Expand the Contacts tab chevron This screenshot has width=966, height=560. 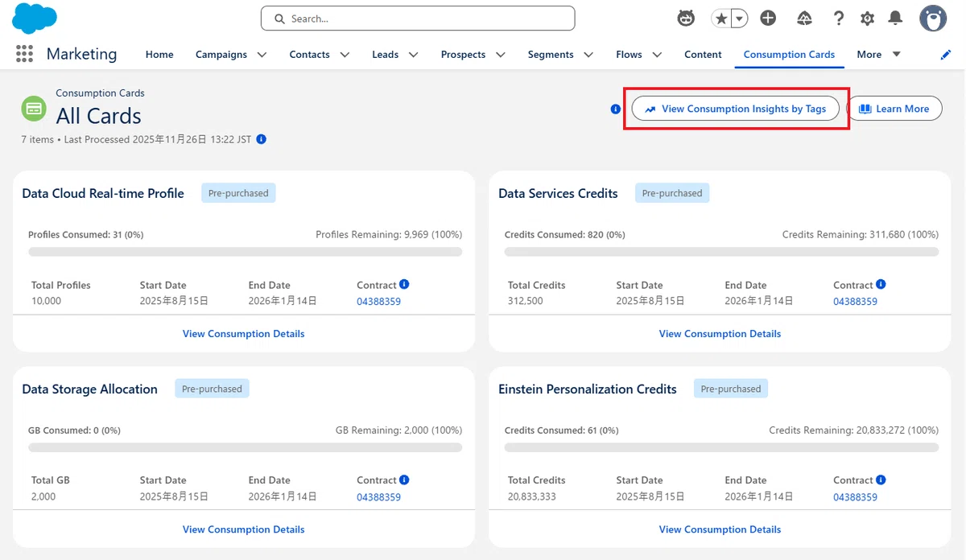(x=345, y=55)
